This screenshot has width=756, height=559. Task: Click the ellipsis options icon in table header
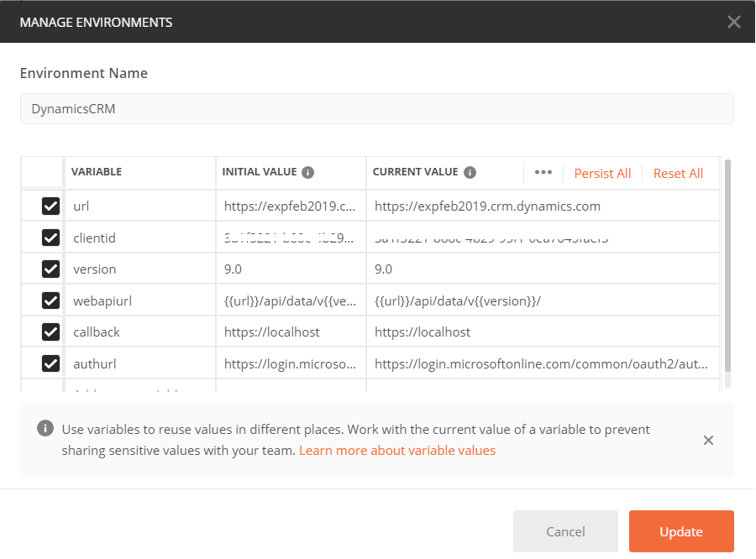point(543,172)
